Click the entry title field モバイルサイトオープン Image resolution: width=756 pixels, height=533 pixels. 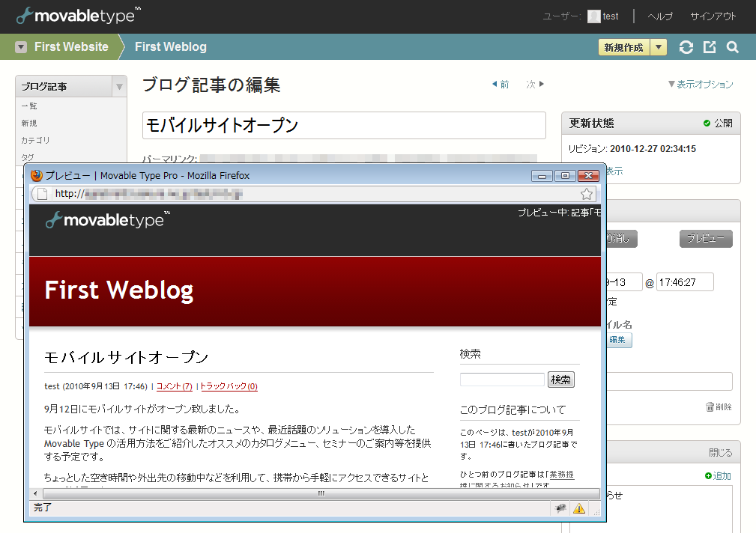click(344, 125)
